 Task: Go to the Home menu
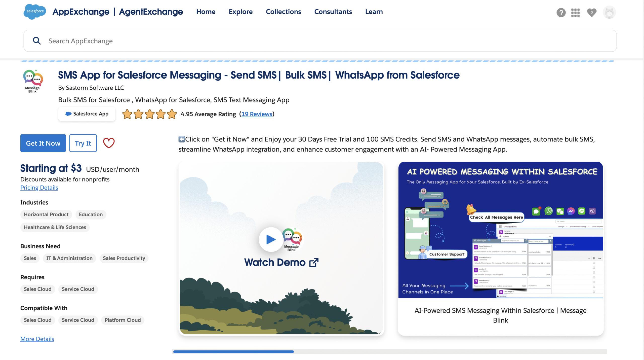click(206, 12)
